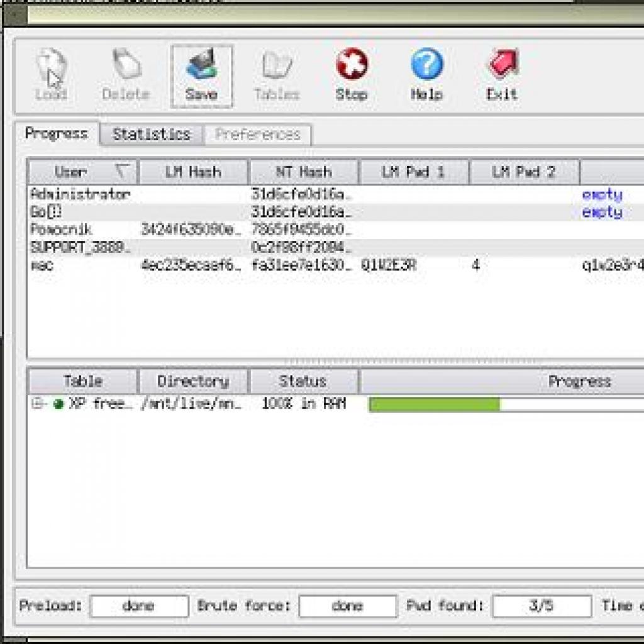Click the LM Hash column header

194,172
